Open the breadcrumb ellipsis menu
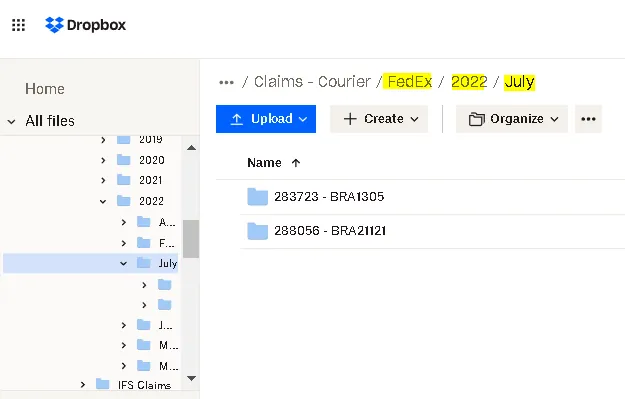Screen dimensions: 625x399 [226, 83]
